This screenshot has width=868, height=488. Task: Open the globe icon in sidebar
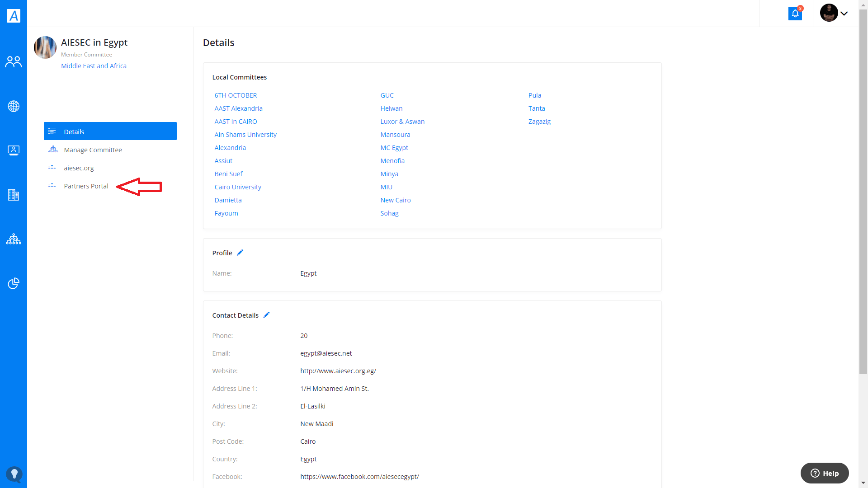click(14, 106)
